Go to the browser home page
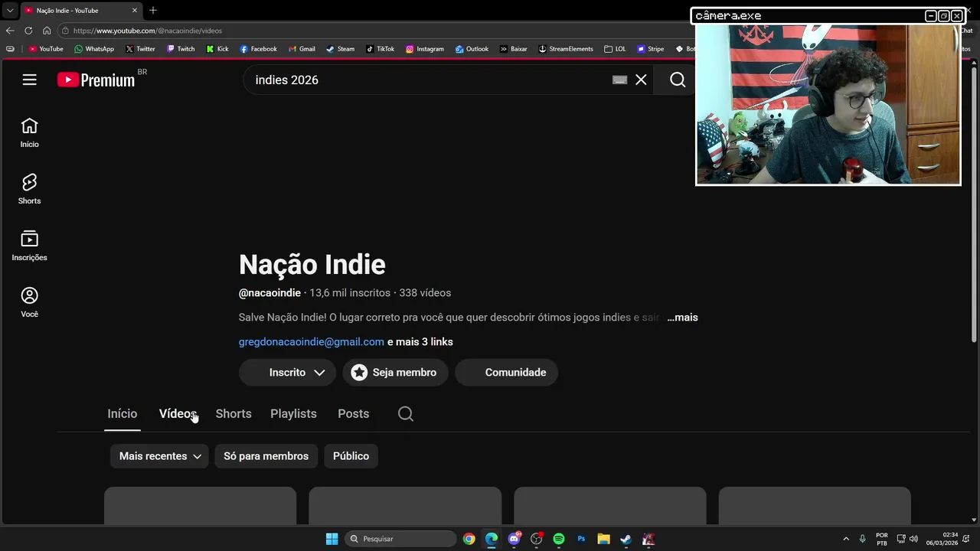This screenshot has height=551, width=980. (x=47, y=31)
